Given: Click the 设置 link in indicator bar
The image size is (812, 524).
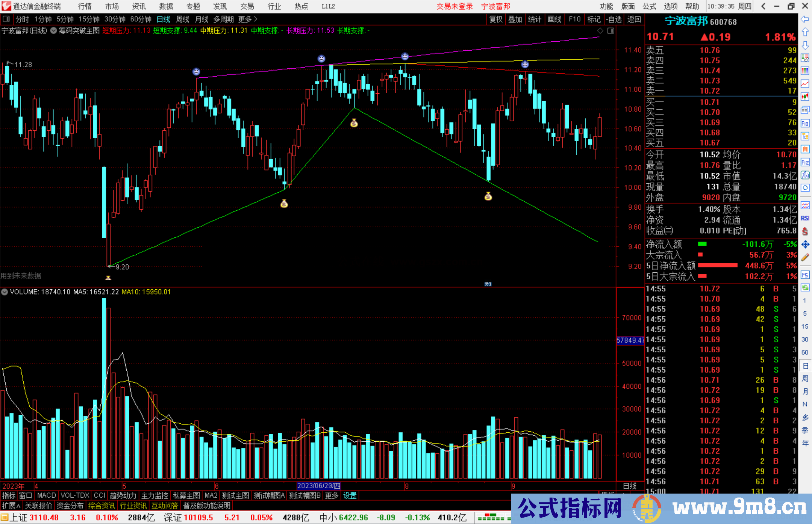Looking at the screenshot, I should click(350, 495).
